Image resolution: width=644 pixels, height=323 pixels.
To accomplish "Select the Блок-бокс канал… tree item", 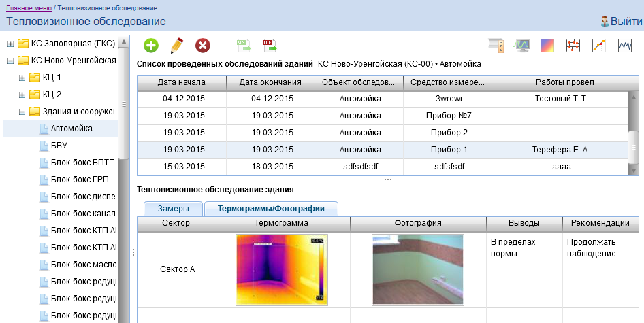I will [84, 214].
